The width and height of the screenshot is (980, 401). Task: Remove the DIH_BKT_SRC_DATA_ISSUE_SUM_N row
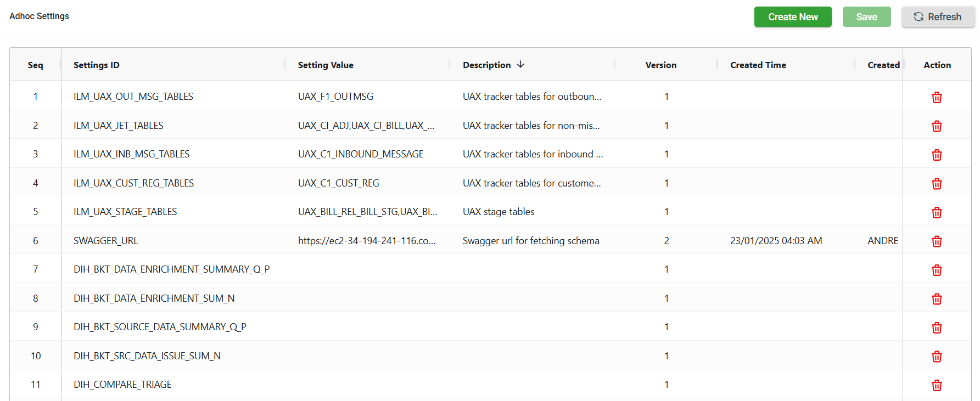click(x=937, y=357)
